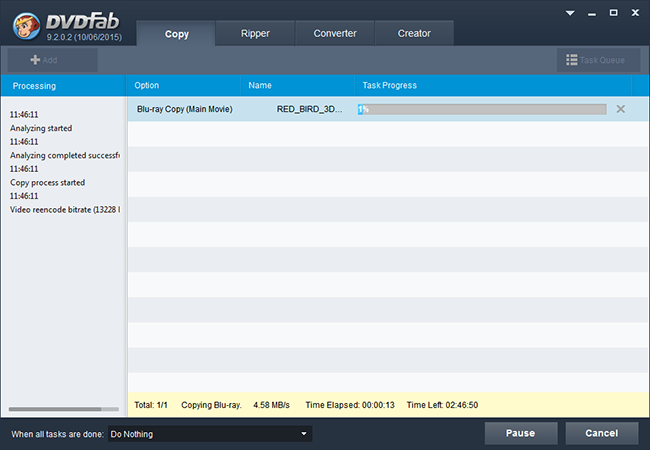The width and height of the screenshot is (650, 450).
Task: Click the log panel horizontal scrollbar
Action: coord(55,409)
